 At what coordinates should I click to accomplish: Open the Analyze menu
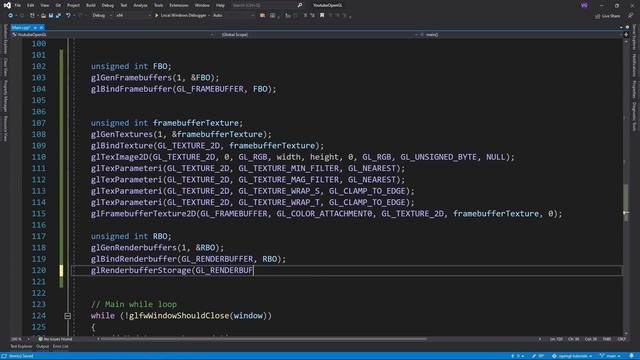(140, 5)
